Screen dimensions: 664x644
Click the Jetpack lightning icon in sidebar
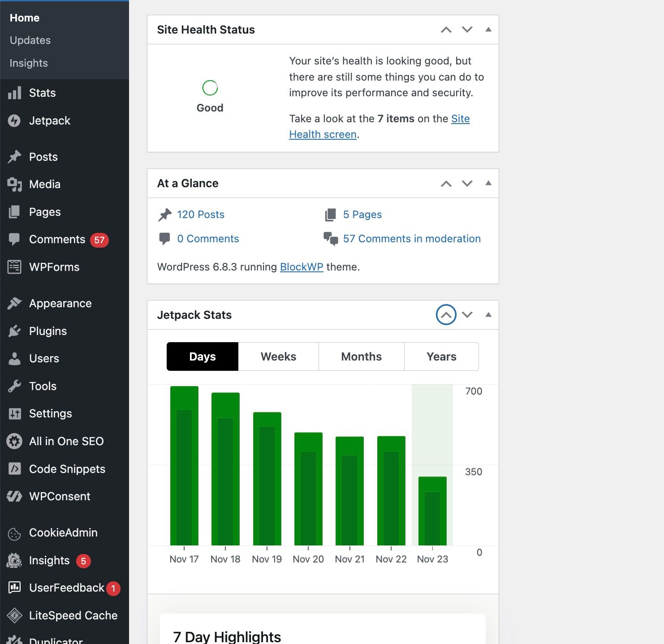pyautogui.click(x=14, y=120)
